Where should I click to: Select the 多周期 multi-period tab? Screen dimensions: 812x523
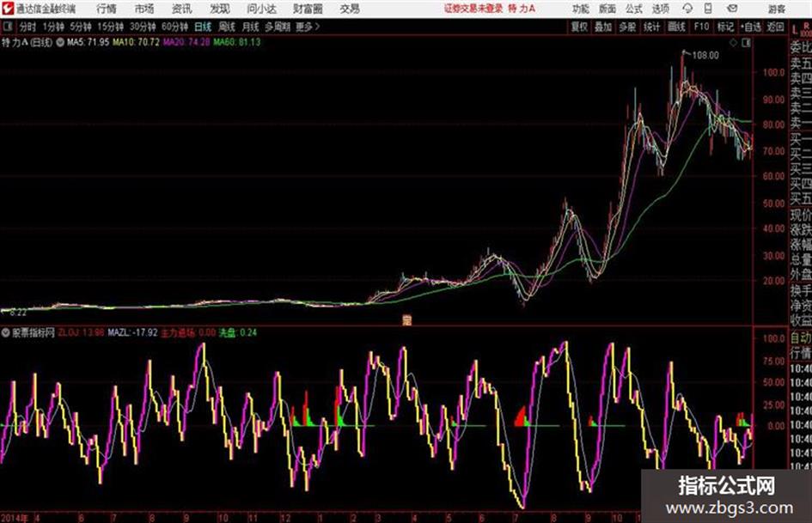click(x=278, y=27)
